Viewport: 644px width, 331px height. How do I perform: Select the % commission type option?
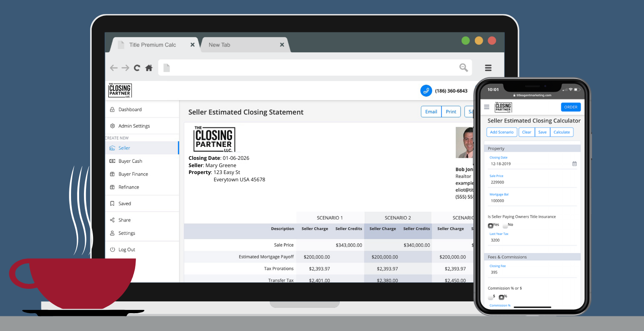[x=502, y=297]
